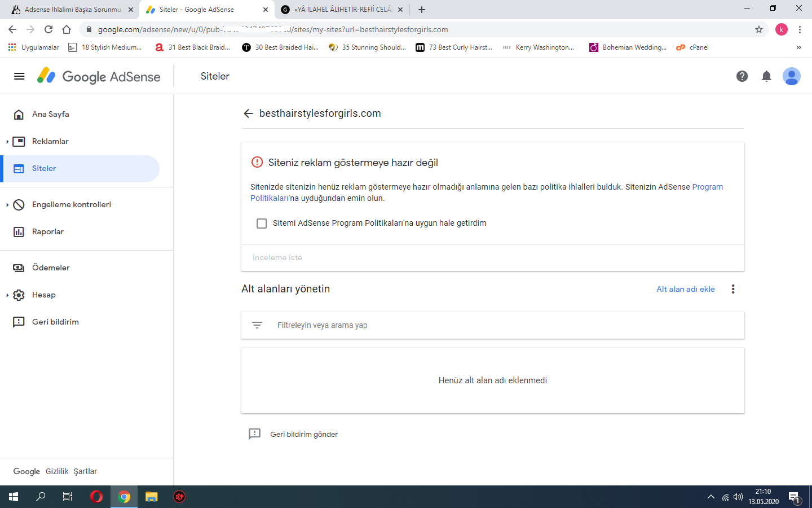Reload the current page
Image resolution: width=812 pixels, height=508 pixels.
(x=48, y=29)
